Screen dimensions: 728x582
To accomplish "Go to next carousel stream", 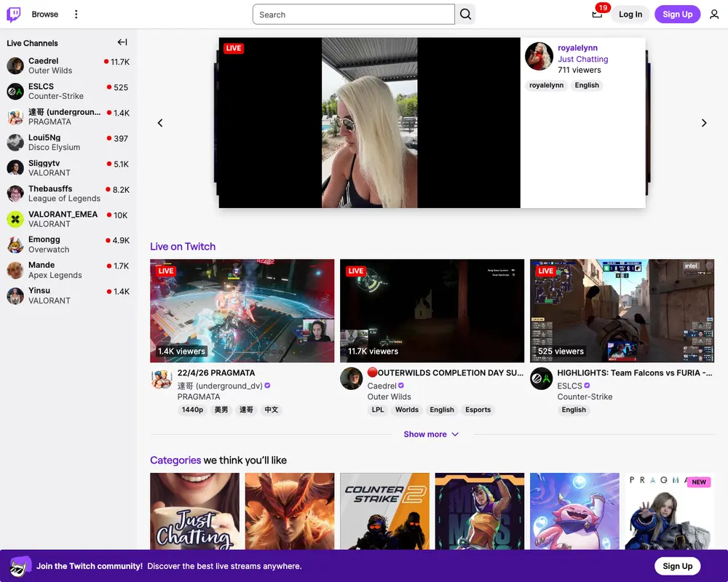I will (704, 123).
